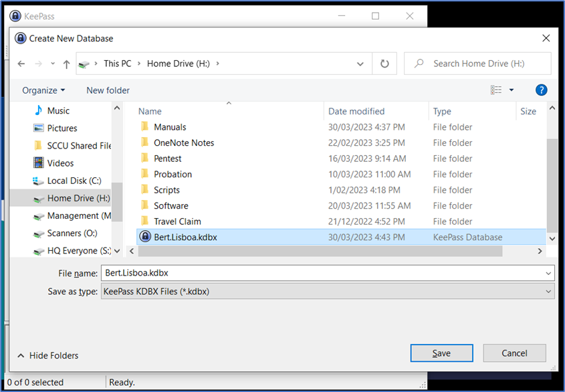Open the Management drive in navigation pane
The image size is (565, 392).
click(x=72, y=215)
